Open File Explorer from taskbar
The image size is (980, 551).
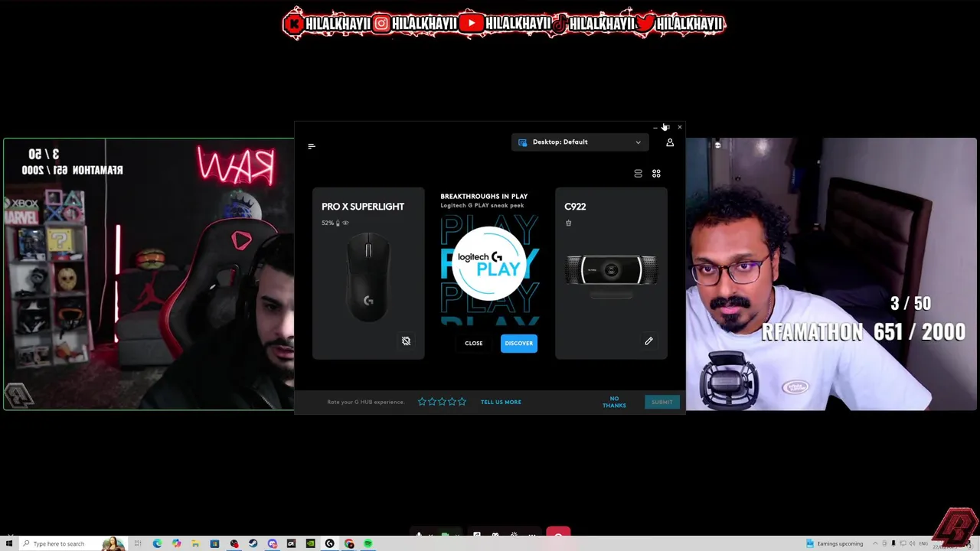195,543
